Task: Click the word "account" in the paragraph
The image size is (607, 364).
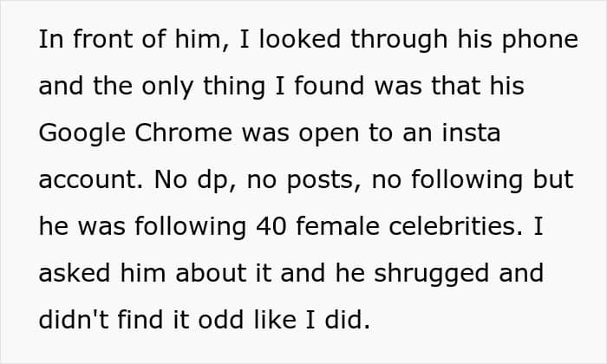Action: (x=84, y=181)
